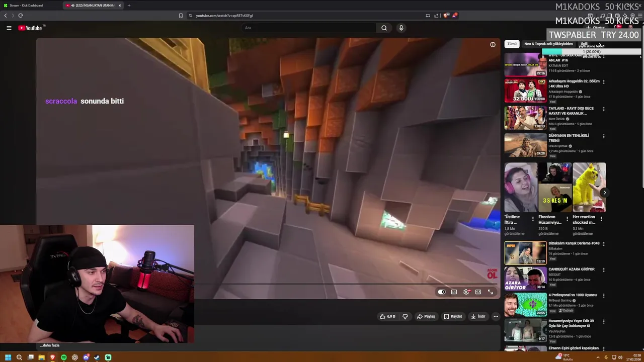Open weather widget showing 15°C
Viewport: 644px width, 362px height.
[x=565, y=357]
